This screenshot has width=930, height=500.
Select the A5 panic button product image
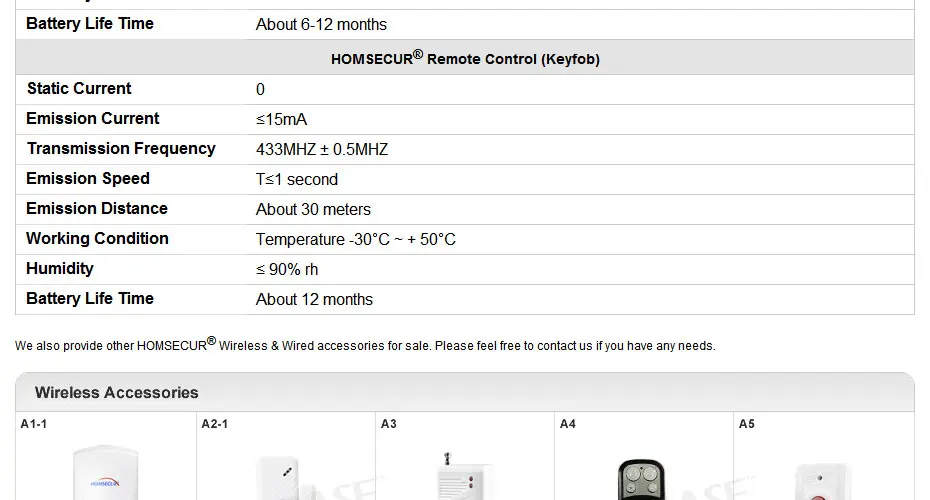(823, 482)
